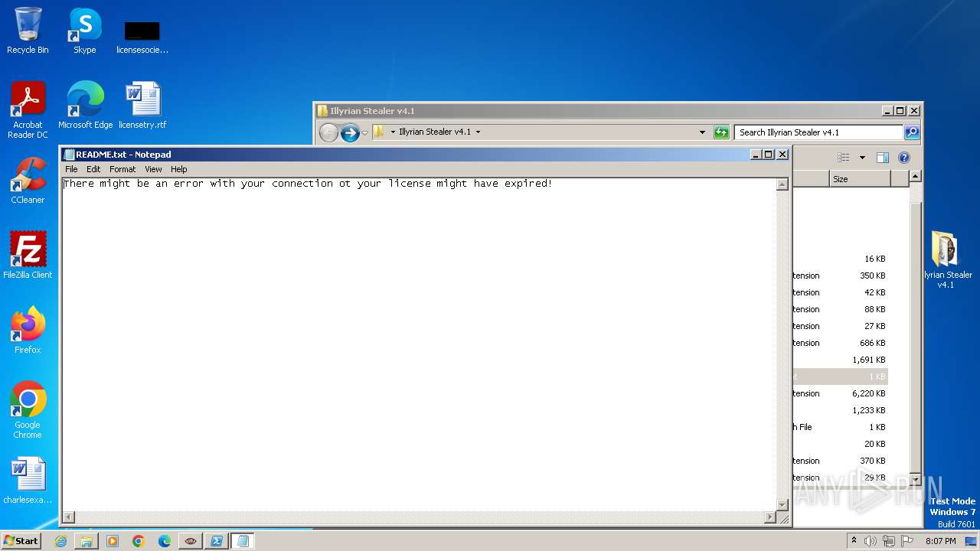Launch Google Chrome from desktop
Screen dimensions: 980x551
coord(28,410)
